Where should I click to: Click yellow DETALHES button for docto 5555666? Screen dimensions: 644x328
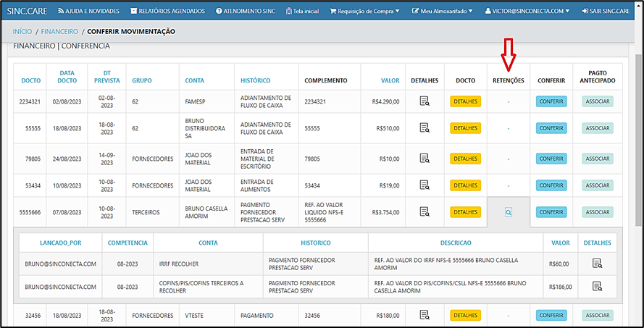465,212
